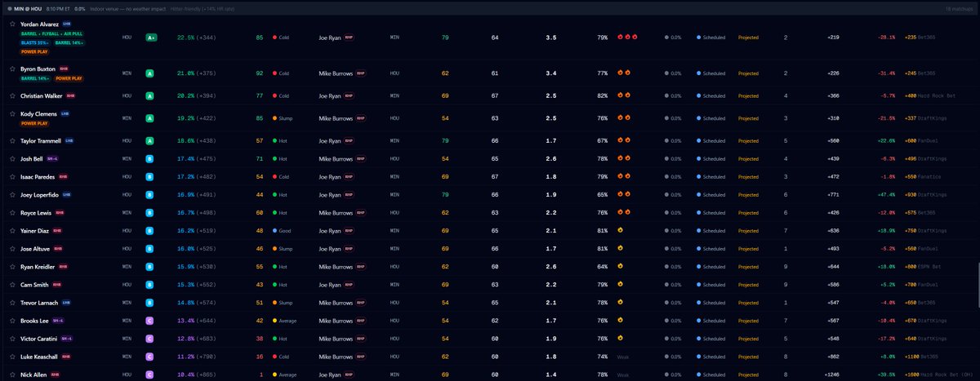Click the fire icons in Taylor Trammell's row
The width and height of the screenshot is (980, 381).
(x=623, y=140)
